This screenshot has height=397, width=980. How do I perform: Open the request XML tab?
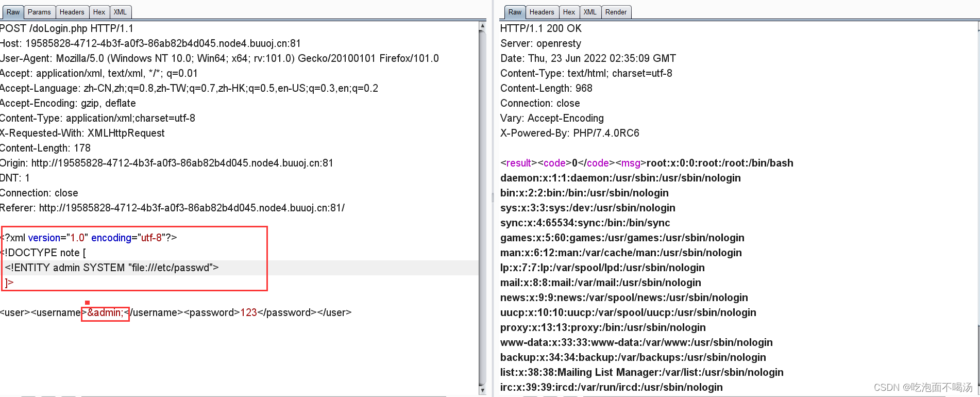point(120,12)
